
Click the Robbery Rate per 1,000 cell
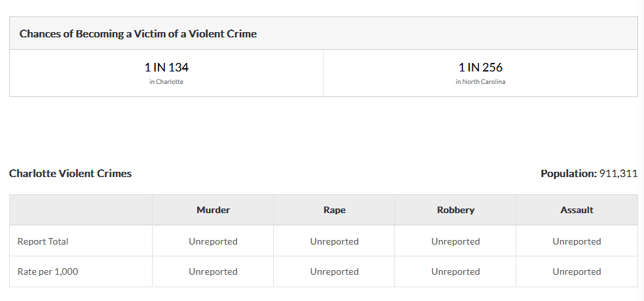455,271
